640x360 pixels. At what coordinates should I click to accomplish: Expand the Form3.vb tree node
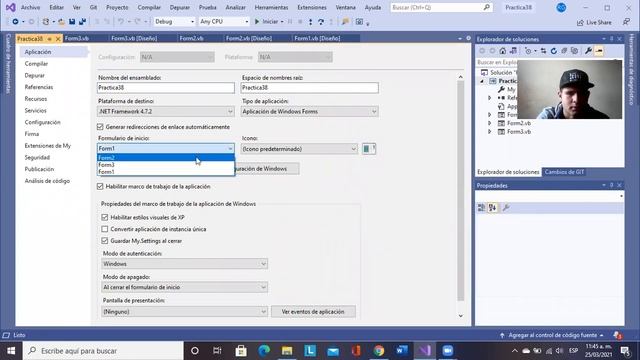click(489, 132)
